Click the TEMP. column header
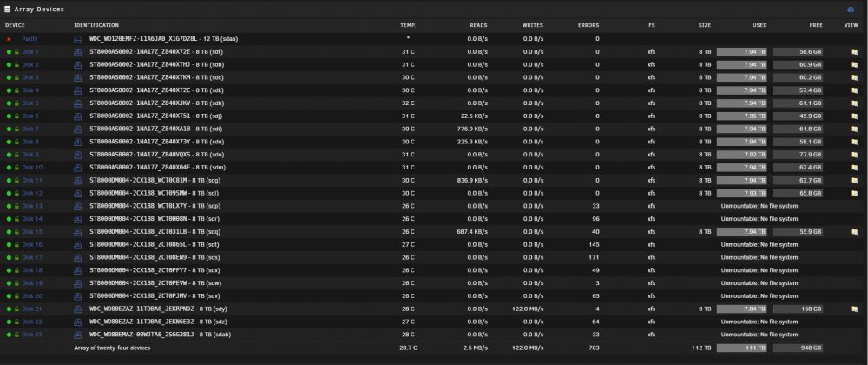 point(409,25)
